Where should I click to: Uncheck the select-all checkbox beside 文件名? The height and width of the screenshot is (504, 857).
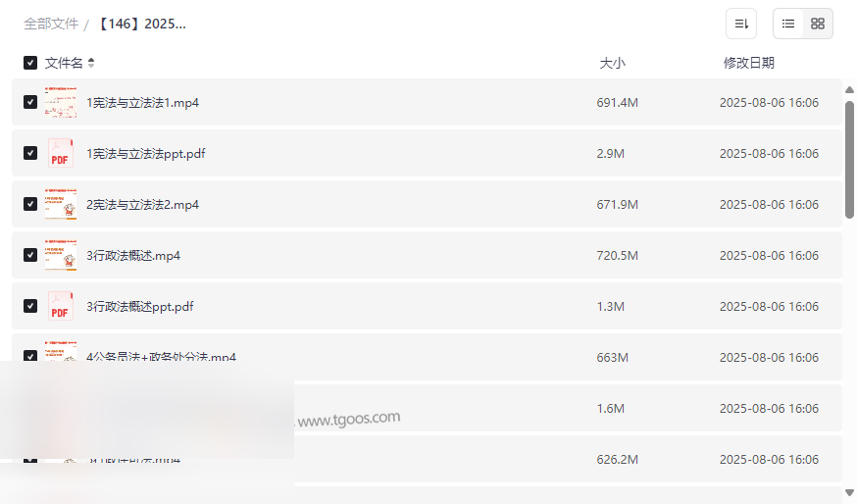pyautogui.click(x=30, y=63)
